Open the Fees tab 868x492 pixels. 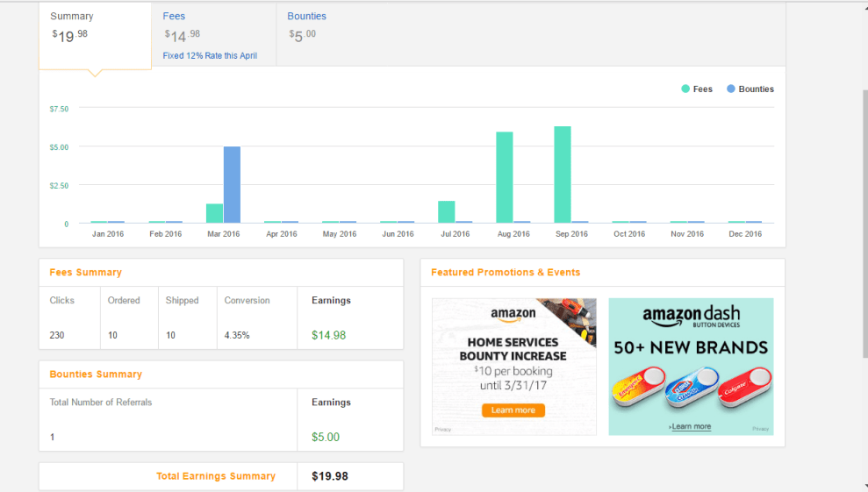point(174,17)
